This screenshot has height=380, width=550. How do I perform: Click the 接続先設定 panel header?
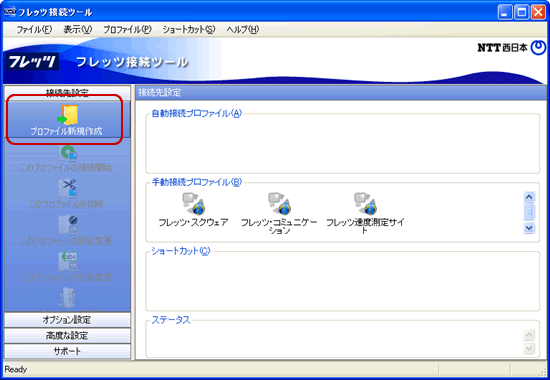(x=341, y=93)
